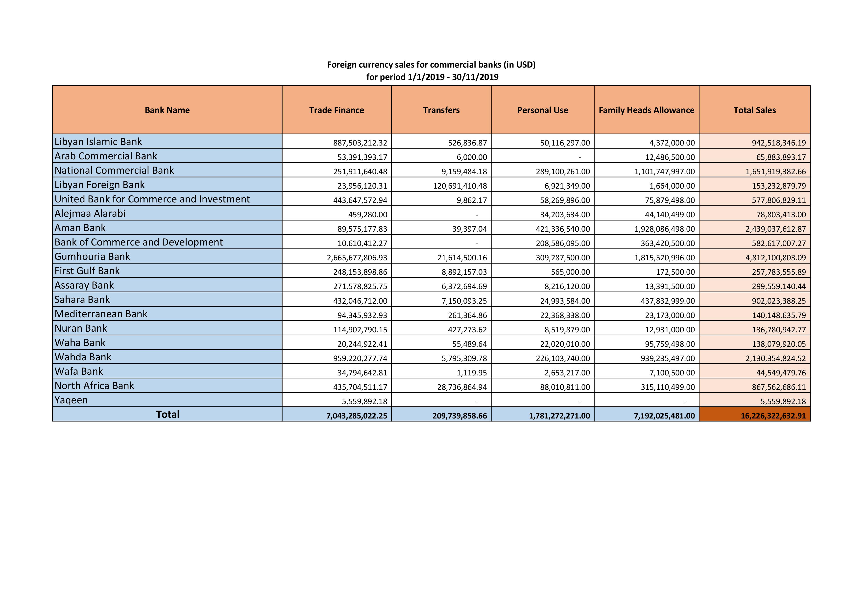
Task: Click Total Sales value 5,559,892.18
Action: tap(783, 401)
